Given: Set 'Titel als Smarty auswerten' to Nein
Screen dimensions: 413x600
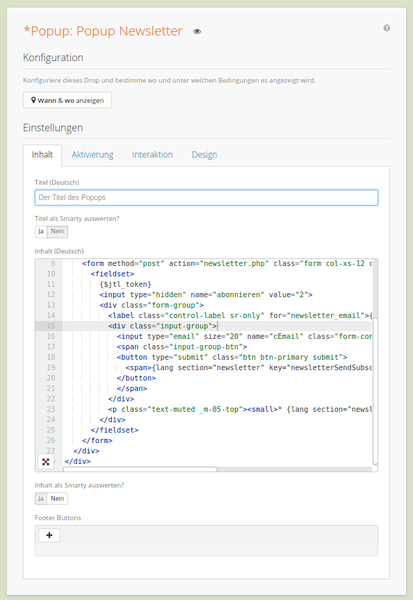Looking at the screenshot, I should coord(57,231).
